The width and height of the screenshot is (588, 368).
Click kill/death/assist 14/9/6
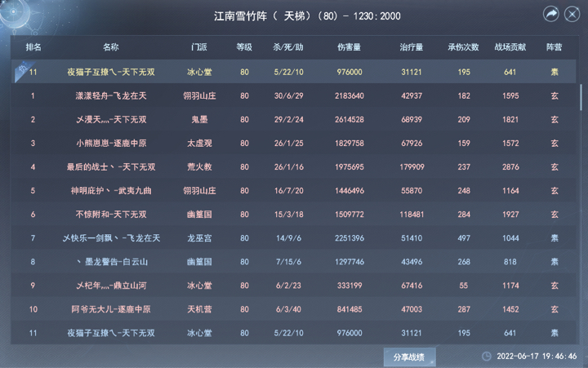(288, 238)
